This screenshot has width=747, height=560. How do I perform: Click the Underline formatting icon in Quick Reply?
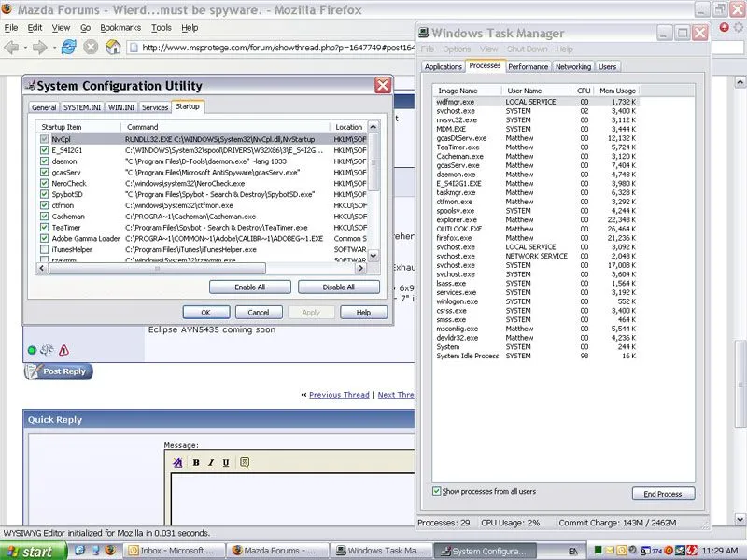click(226, 462)
